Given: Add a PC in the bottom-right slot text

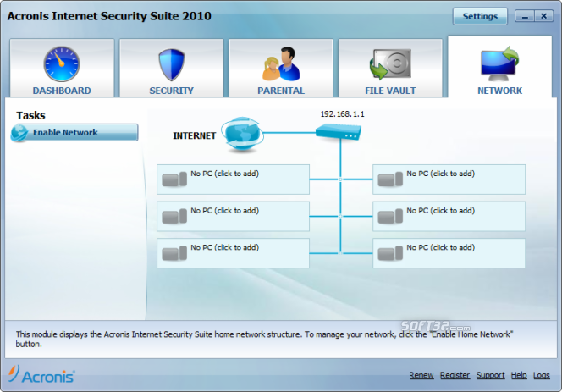Looking at the screenshot, I should (440, 247).
